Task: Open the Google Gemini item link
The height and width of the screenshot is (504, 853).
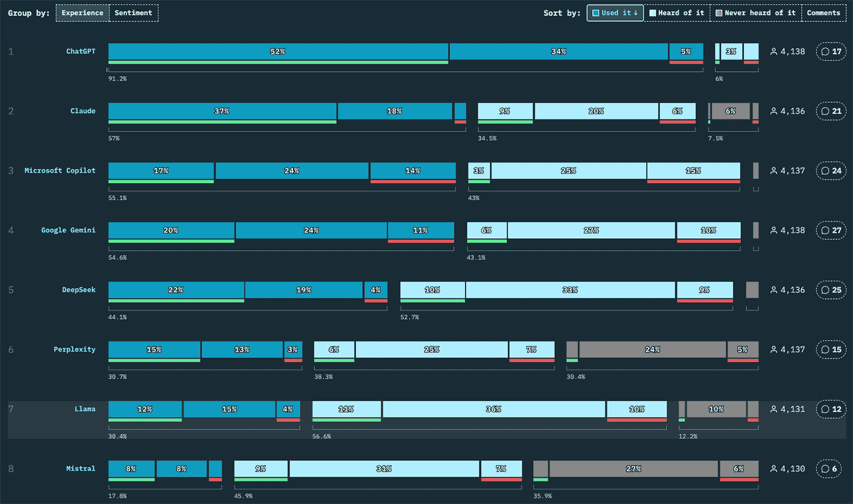Action: [68, 230]
